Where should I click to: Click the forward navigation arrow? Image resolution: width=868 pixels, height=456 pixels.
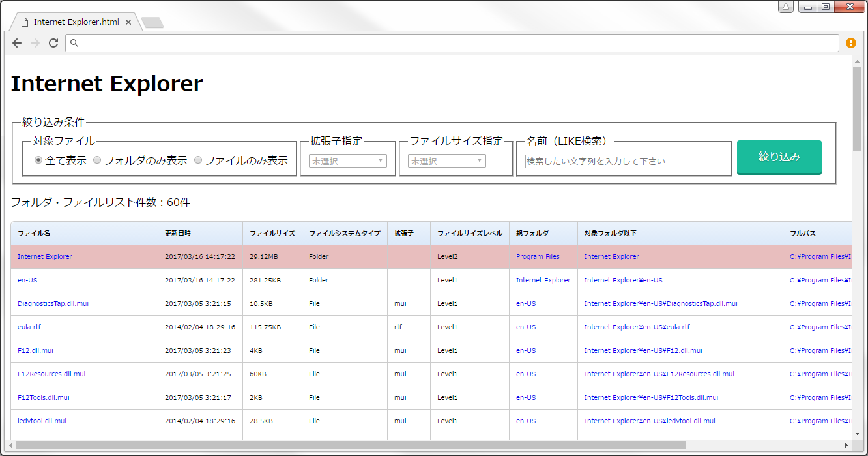click(35, 43)
